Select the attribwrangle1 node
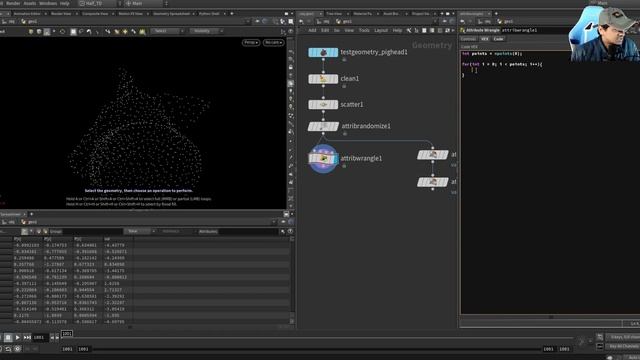Image resolution: width=640 pixels, height=360 pixels. coord(323,158)
